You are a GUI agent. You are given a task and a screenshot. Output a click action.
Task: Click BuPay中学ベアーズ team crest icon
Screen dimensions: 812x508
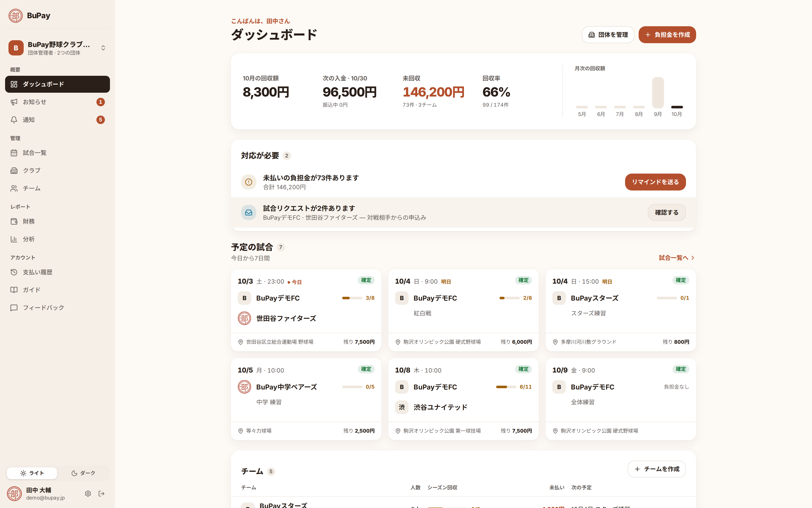pyautogui.click(x=244, y=387)
